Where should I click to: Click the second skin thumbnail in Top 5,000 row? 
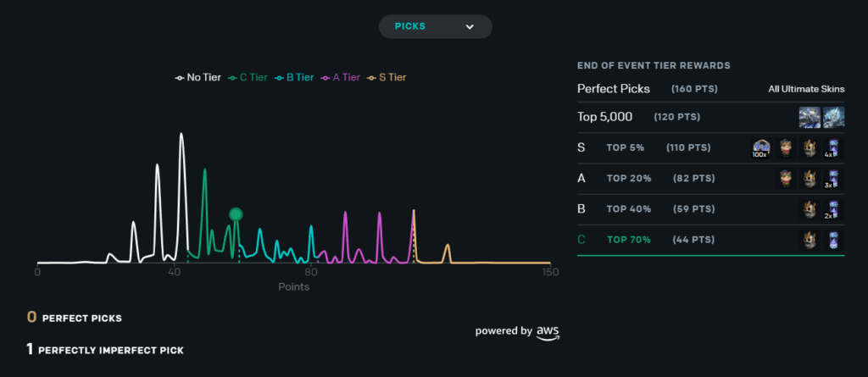tap(834, 117)
